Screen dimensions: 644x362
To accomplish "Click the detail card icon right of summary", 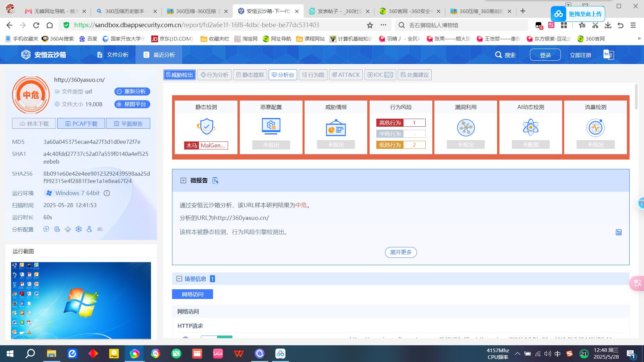I will 619,232.
